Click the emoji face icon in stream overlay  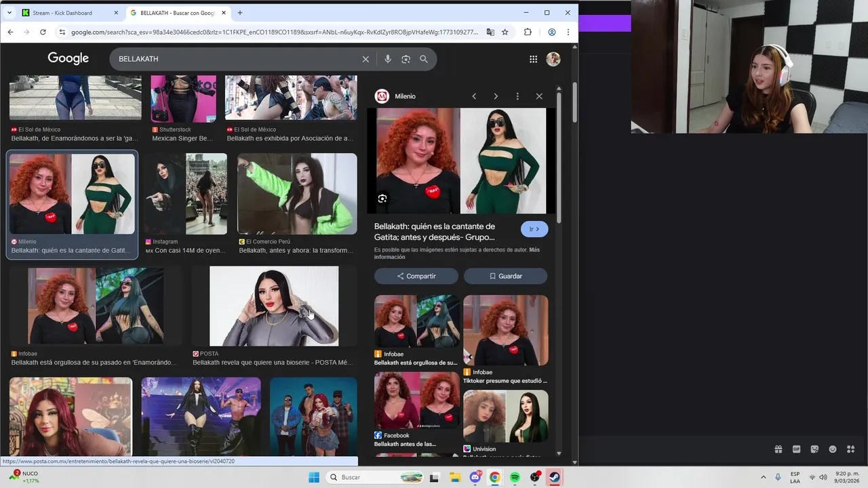pyautogui.click(x=833, y=449)
